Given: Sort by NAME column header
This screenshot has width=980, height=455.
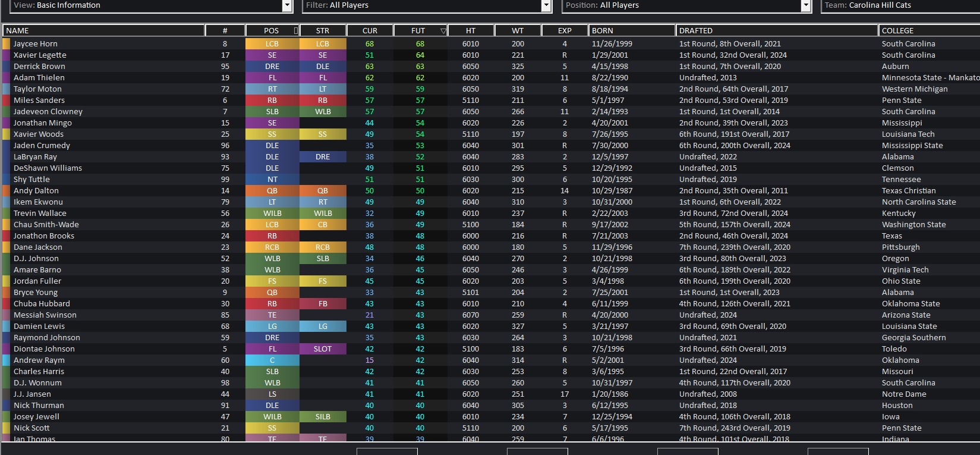Looking at the screenshot, I should [104, 30].
